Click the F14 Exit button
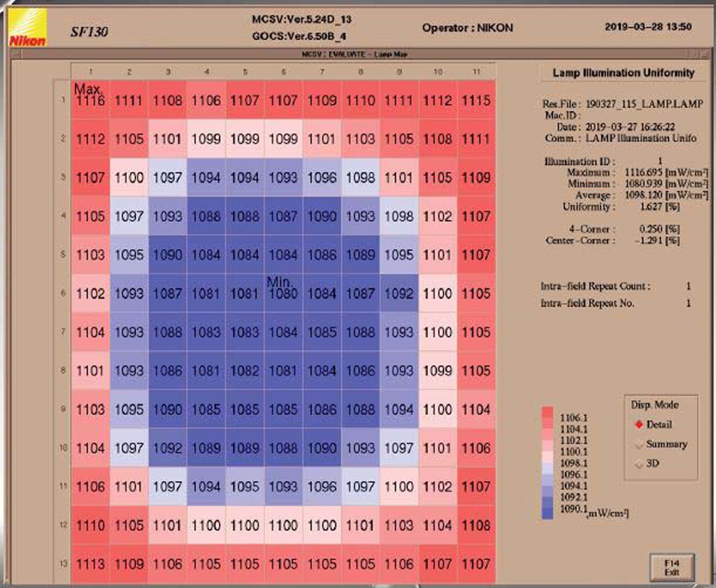Screen dimensions: 716x588 point(672,567)
